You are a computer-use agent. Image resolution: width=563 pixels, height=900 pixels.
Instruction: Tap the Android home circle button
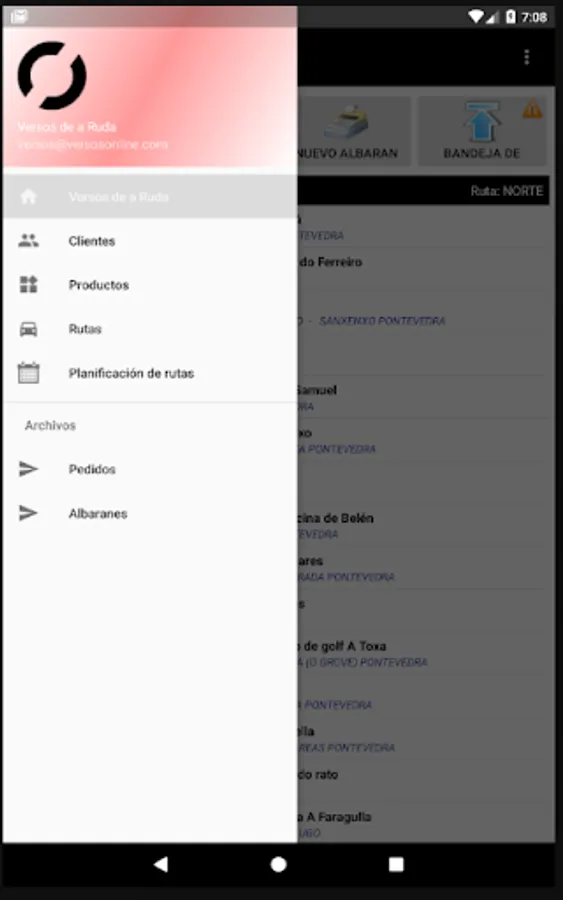click(278, 864)
